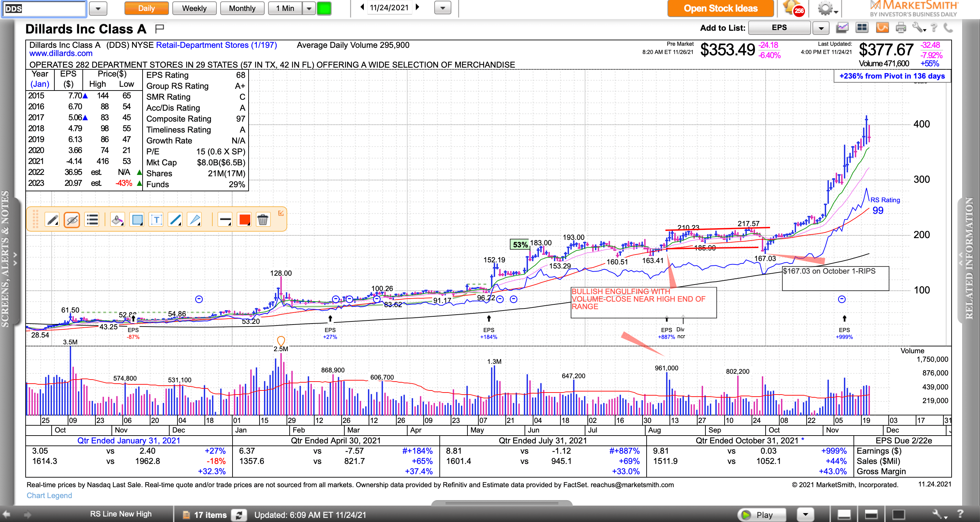Select the 1 Min interval button
The image size is (980, 522).
[x=285, y=8]
